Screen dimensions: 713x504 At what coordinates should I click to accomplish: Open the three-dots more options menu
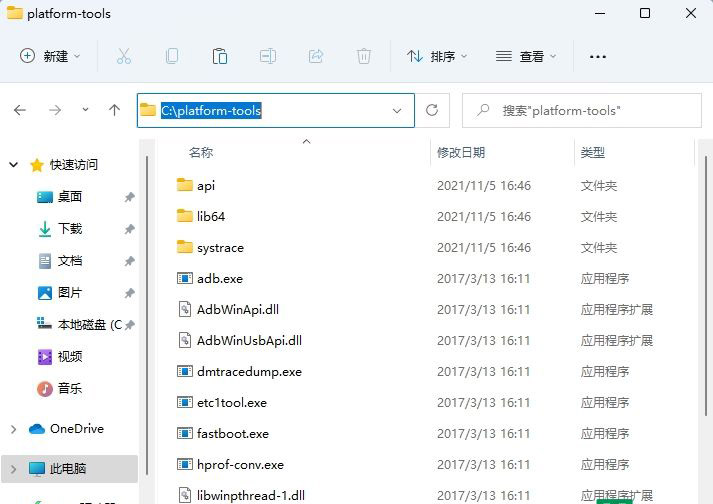click(598, 57)
